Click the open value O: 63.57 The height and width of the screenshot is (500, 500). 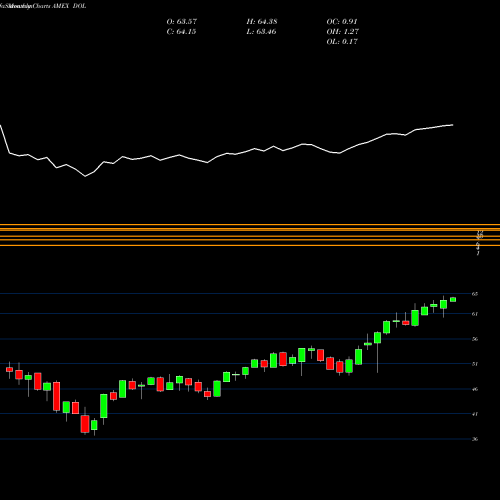point(182,22)
